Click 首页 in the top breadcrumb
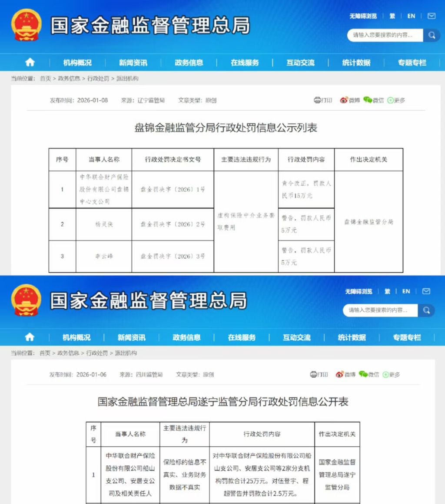This screenshot has height=504, width=445. pos(45,79)
